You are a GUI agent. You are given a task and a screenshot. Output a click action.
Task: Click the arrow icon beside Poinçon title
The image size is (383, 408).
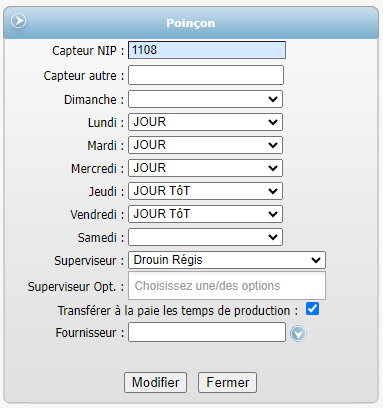(18, 21)
